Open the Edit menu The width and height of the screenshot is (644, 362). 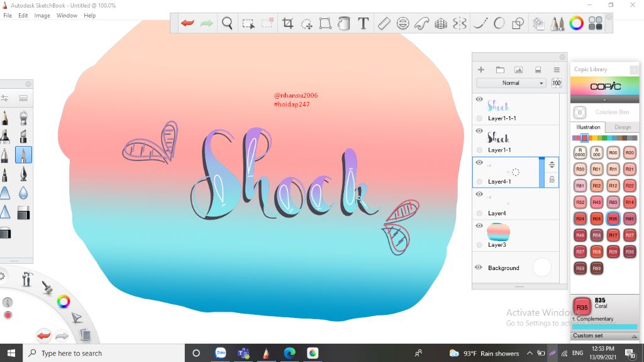(x=23, y=16)
